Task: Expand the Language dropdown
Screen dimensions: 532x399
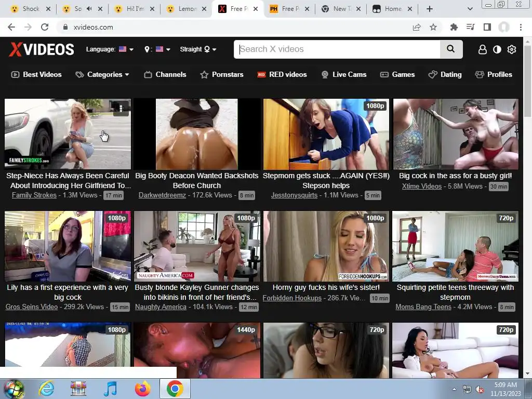Action: pyautogui.click(x=110, y=49)
